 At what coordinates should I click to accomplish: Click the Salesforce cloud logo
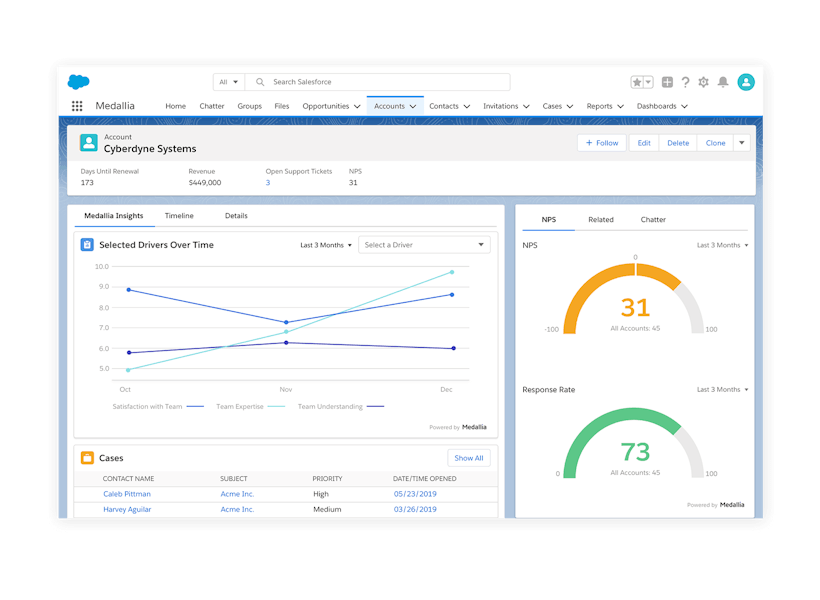coord(78,82)
